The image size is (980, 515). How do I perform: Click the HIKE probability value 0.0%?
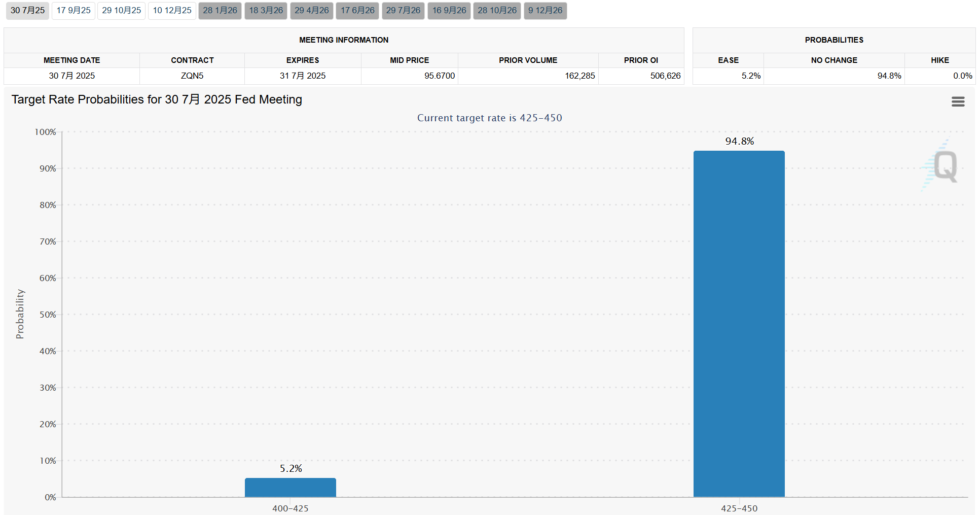point(962,76)
